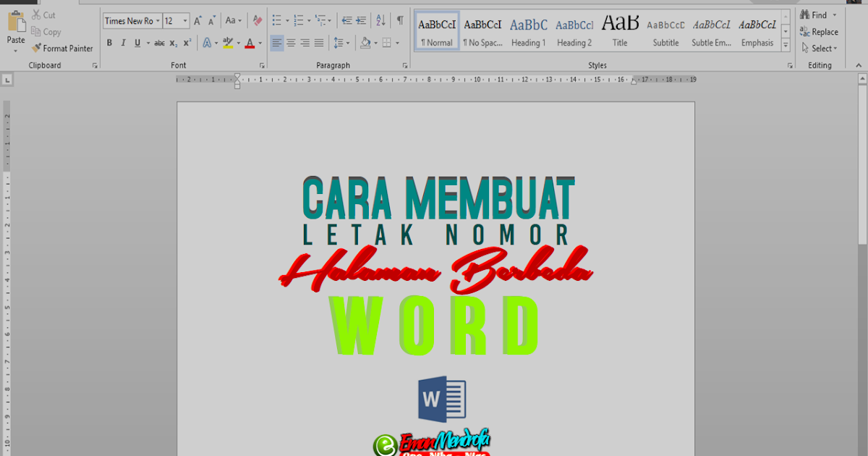Open the font size 12 dropdown
868x456 pixels.
pos(185,21)
